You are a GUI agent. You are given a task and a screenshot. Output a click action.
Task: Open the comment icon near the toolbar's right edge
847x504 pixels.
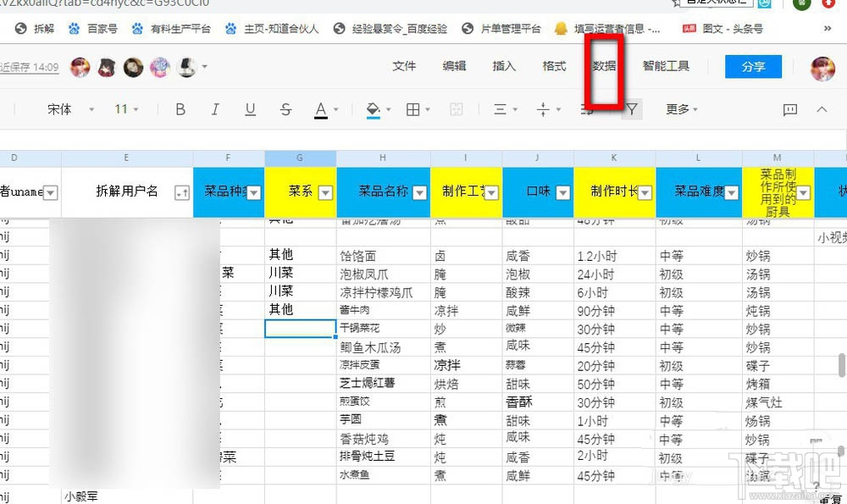point(790,109)
